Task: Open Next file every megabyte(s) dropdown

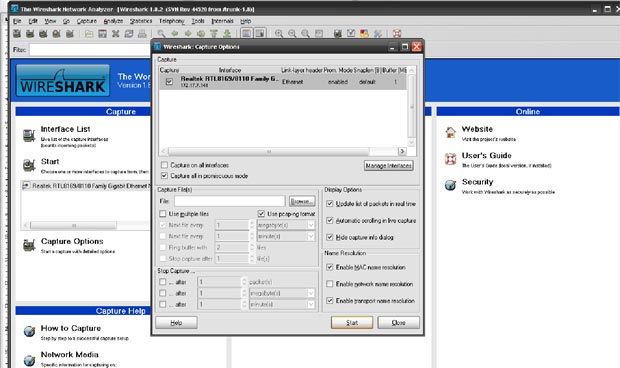Action: (x=311, y=225)
